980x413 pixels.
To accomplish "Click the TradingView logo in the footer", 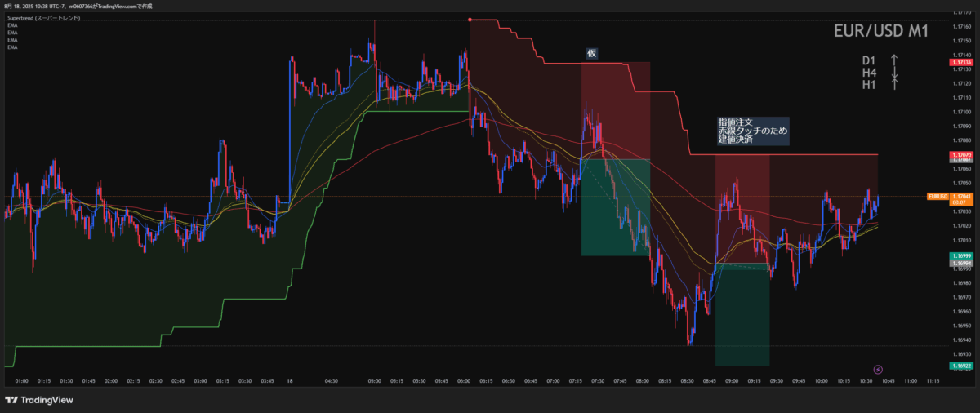I will tap(38, 400).
